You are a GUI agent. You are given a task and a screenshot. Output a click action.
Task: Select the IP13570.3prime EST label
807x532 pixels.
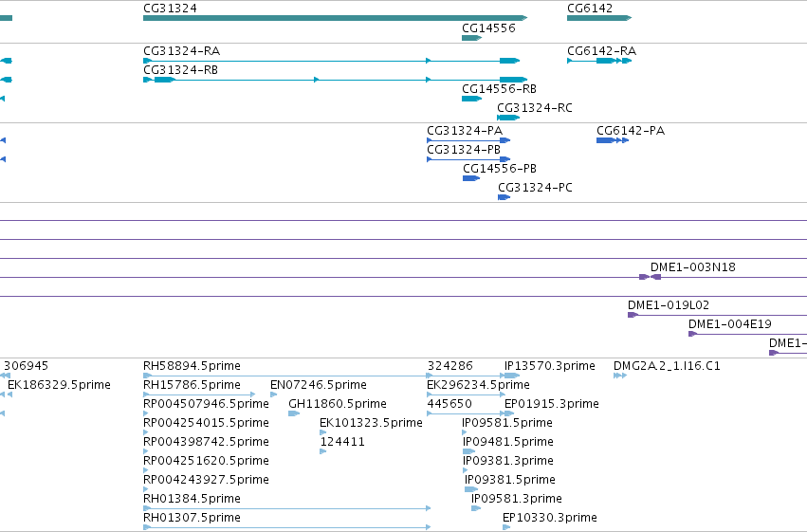550,366
